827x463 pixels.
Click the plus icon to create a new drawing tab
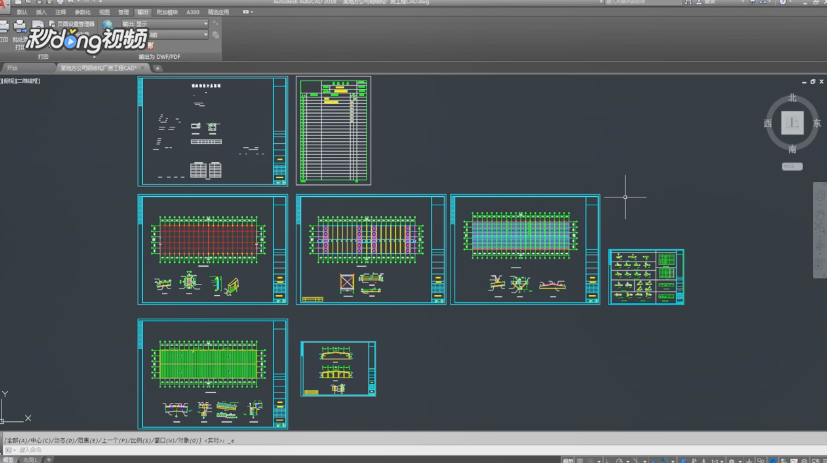pos(157,68)
